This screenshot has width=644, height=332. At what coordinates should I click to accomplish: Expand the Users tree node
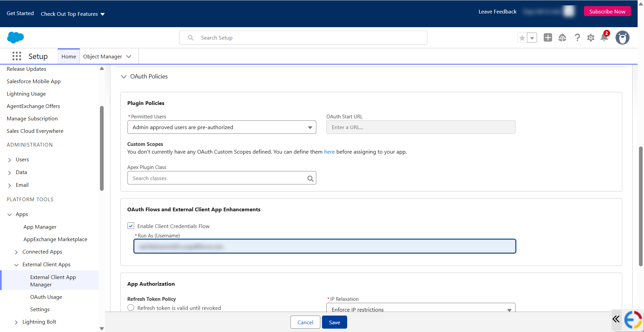coord(9,160)
